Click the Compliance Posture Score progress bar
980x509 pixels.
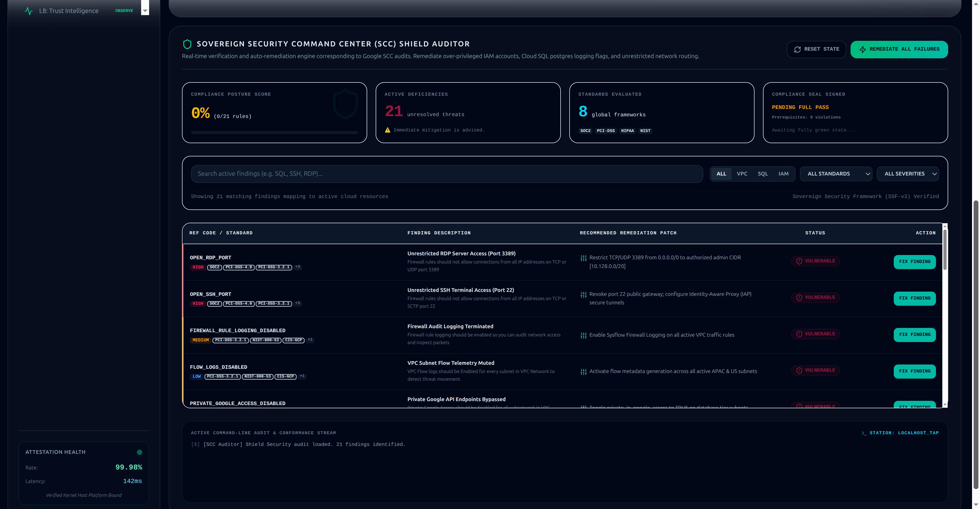point(274,133)
